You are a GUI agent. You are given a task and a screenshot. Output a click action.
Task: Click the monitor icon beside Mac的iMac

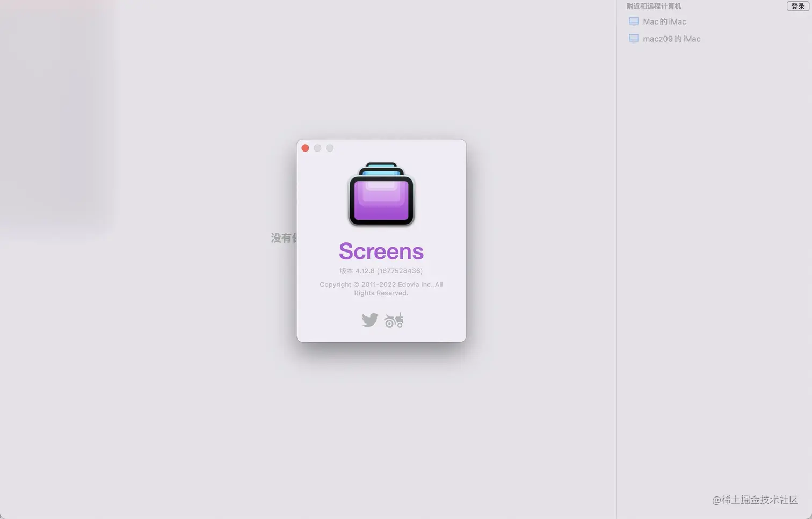pos(634,21)
